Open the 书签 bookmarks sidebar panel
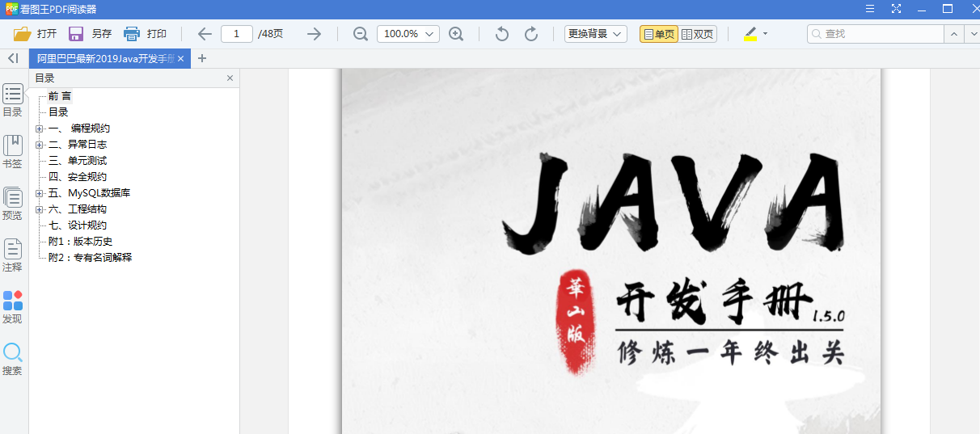 [x=12, y=152]
